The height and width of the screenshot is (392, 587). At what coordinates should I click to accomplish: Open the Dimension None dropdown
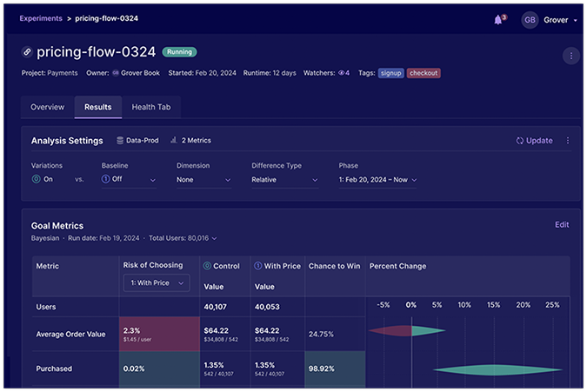203,180
